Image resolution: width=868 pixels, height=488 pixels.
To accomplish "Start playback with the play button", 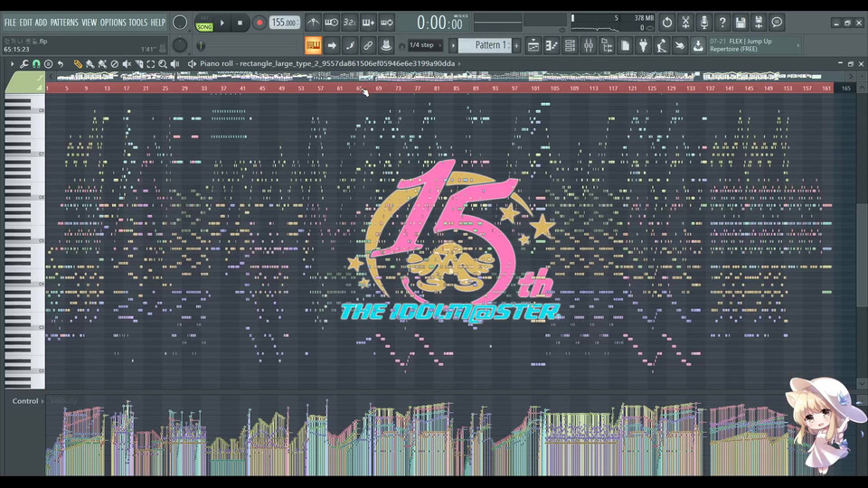I will pyautogui.click(x=222, y=23).
